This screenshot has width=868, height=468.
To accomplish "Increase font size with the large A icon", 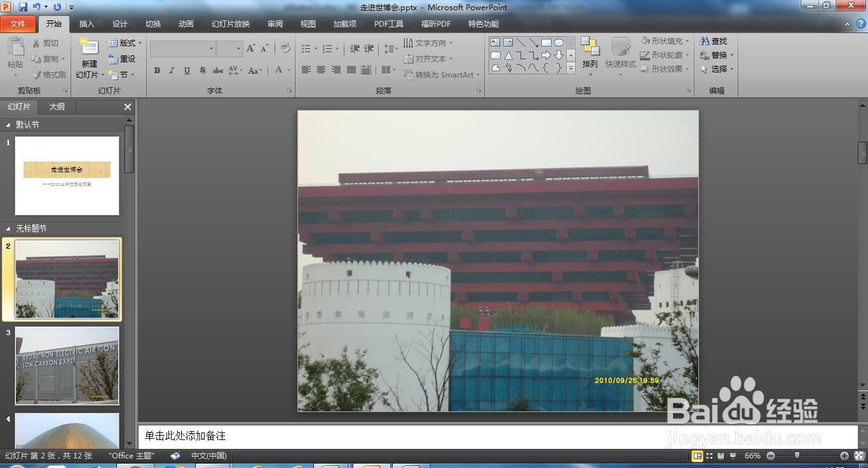I will pyautogui.click(x=250, y=48).
